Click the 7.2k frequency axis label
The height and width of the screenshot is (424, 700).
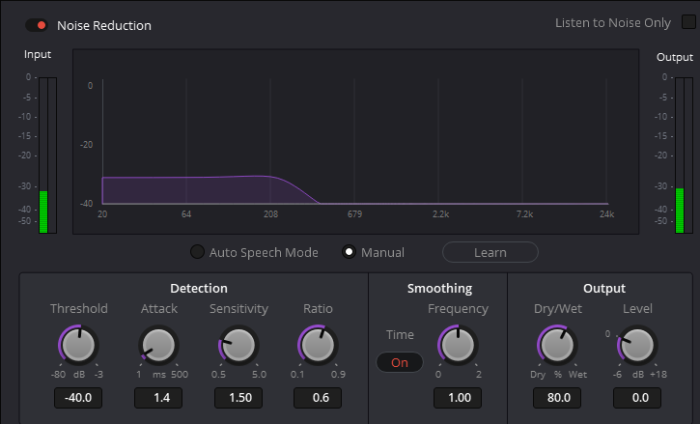[525, 214]
